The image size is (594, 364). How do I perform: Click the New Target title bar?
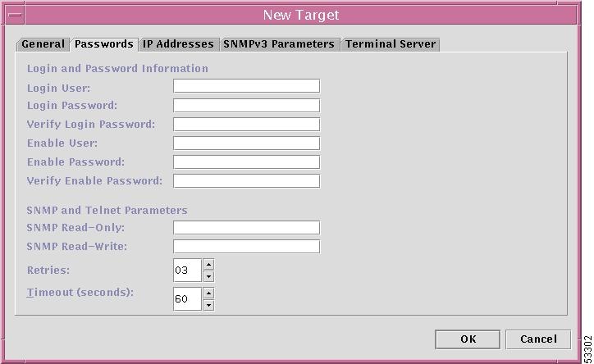coord(301,15)
